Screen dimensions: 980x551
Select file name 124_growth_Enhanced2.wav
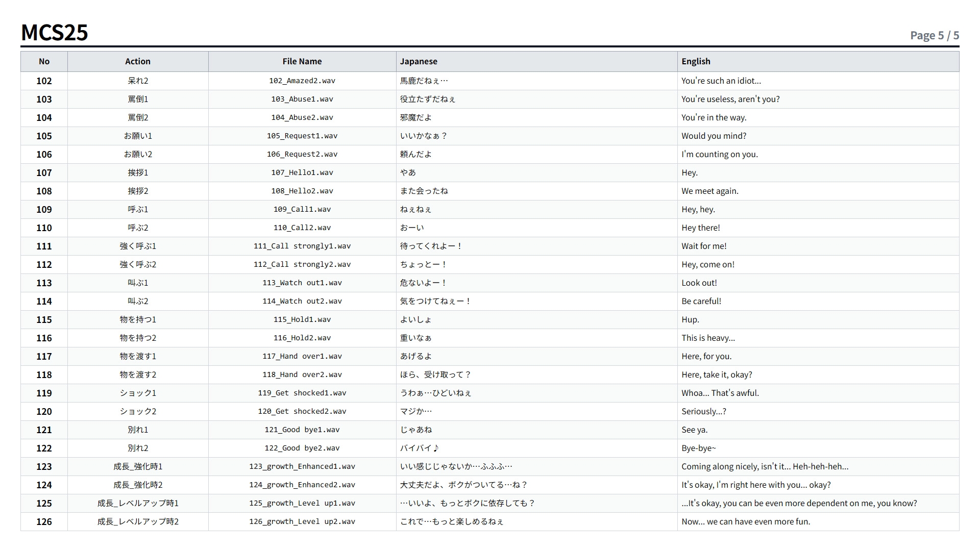[302, 485]
